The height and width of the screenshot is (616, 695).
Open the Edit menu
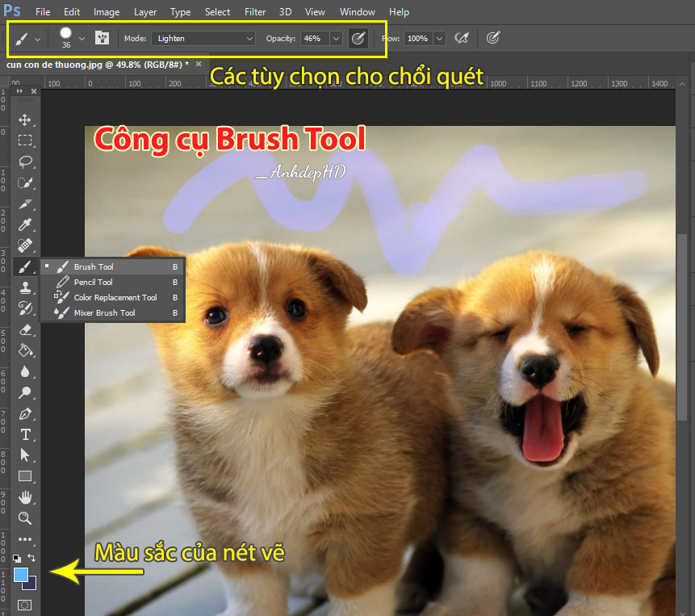click(x=72, y=12)
